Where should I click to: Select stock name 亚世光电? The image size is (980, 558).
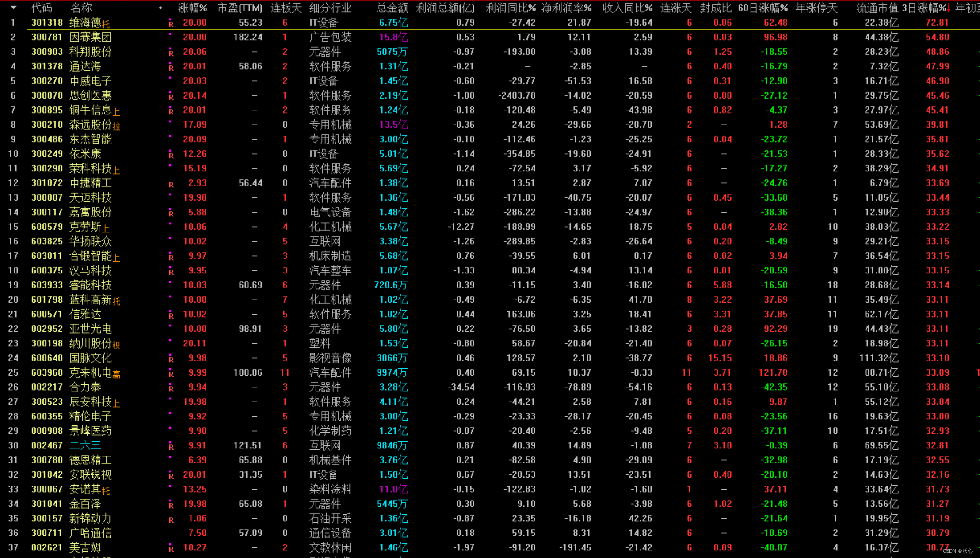91,329
